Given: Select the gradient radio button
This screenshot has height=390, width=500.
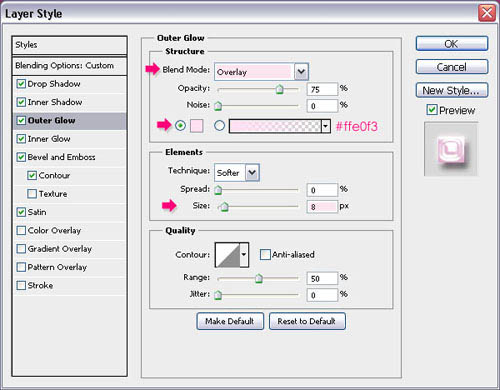Looking at the screenshot, I should click(x=219, y=126).
